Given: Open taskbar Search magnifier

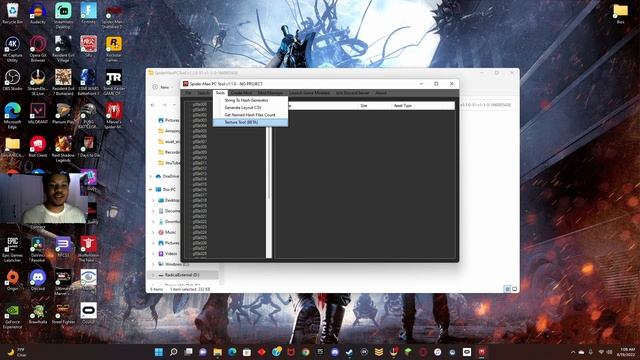Looking at the screenshot, I should click(x=173, y=352).
